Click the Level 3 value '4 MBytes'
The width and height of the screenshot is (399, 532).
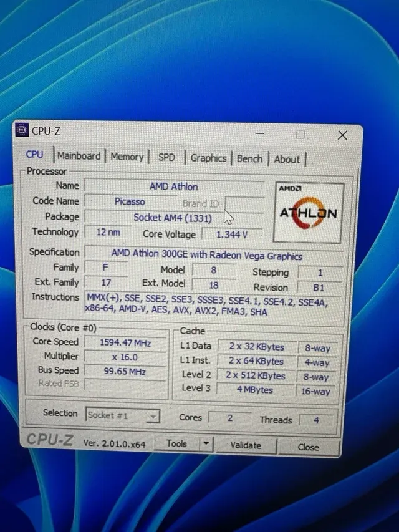255,390
